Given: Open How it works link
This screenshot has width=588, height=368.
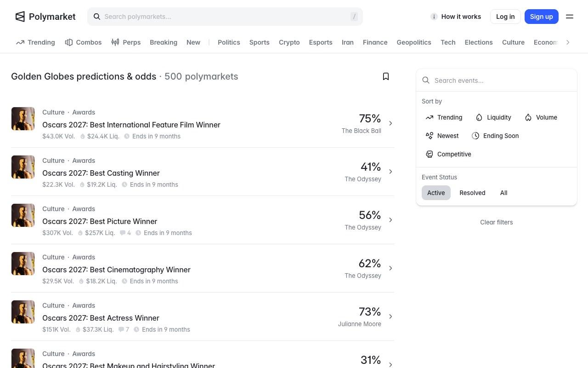Looking at the screenshot, I should (x=461, y=17).
